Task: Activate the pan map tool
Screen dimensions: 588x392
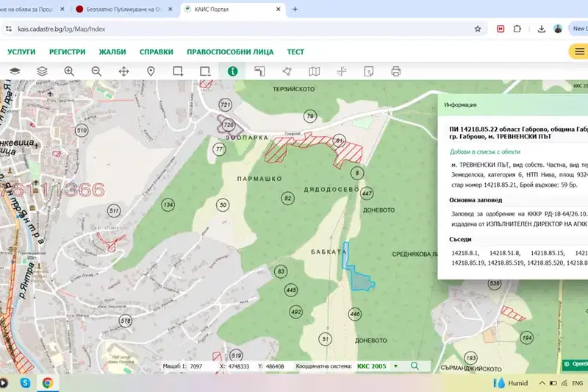Action: click(123, 71)
